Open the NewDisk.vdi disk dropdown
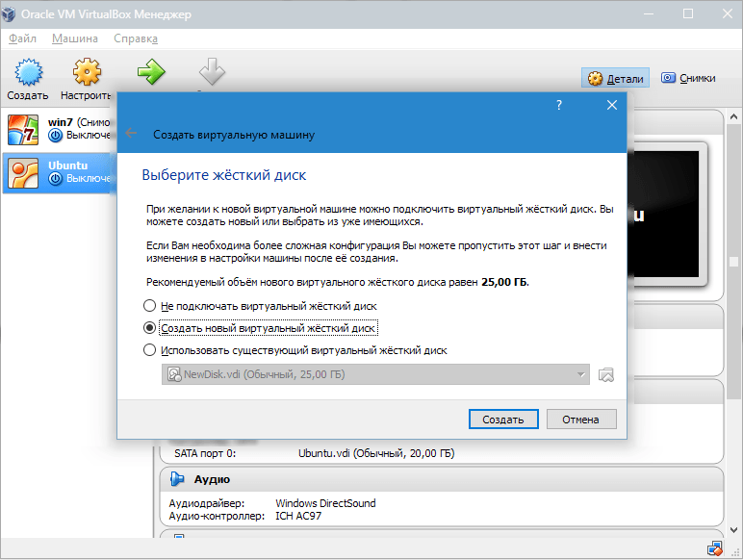743x560 pixels. [x=375, y=374]
